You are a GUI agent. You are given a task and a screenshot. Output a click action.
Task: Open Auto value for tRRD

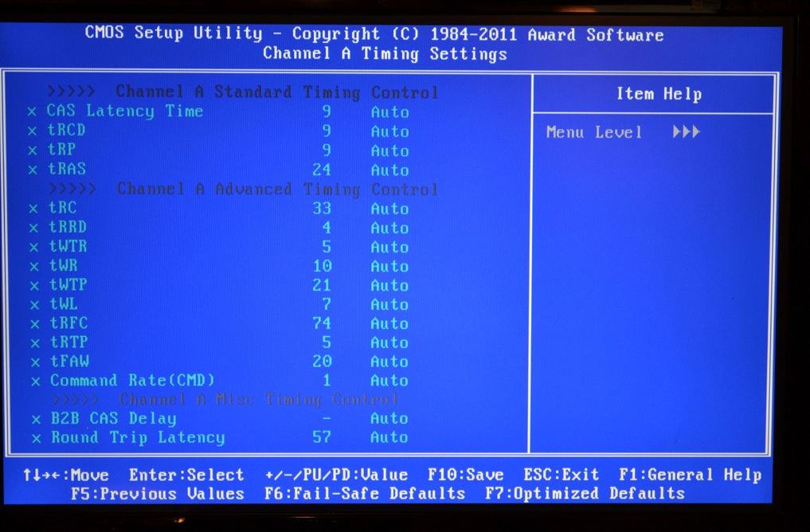pos(390,228)
